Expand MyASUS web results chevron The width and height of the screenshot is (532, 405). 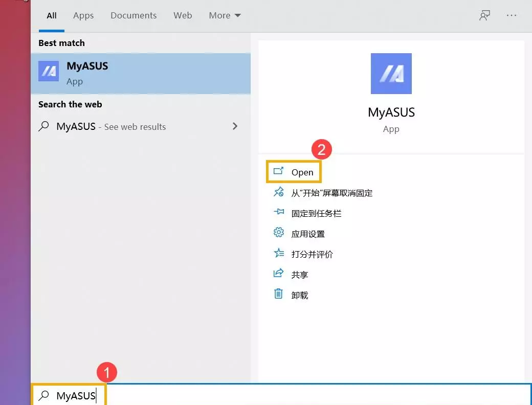(x=235, y=126)
